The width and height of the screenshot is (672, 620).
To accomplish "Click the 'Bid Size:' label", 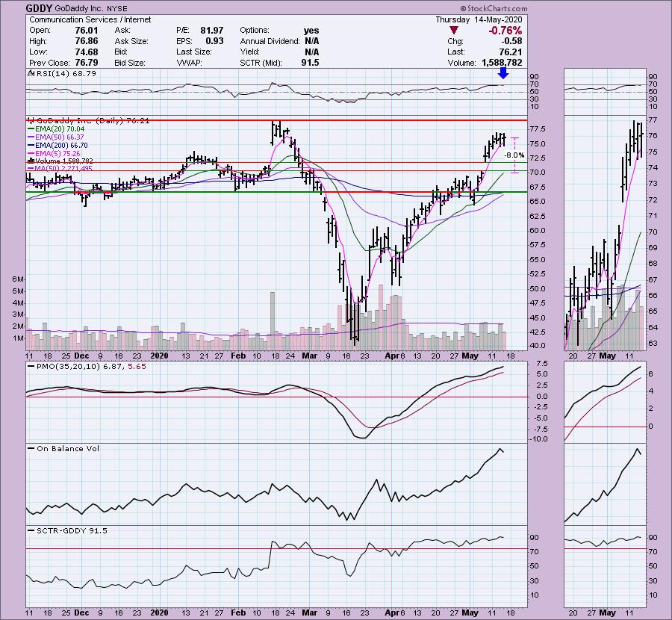I will tap(130, 63).
